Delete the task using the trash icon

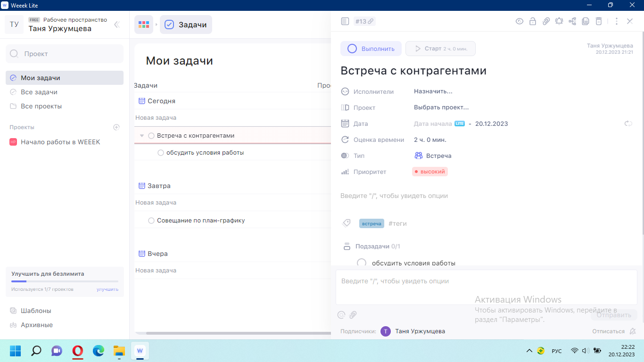(599, 21)
